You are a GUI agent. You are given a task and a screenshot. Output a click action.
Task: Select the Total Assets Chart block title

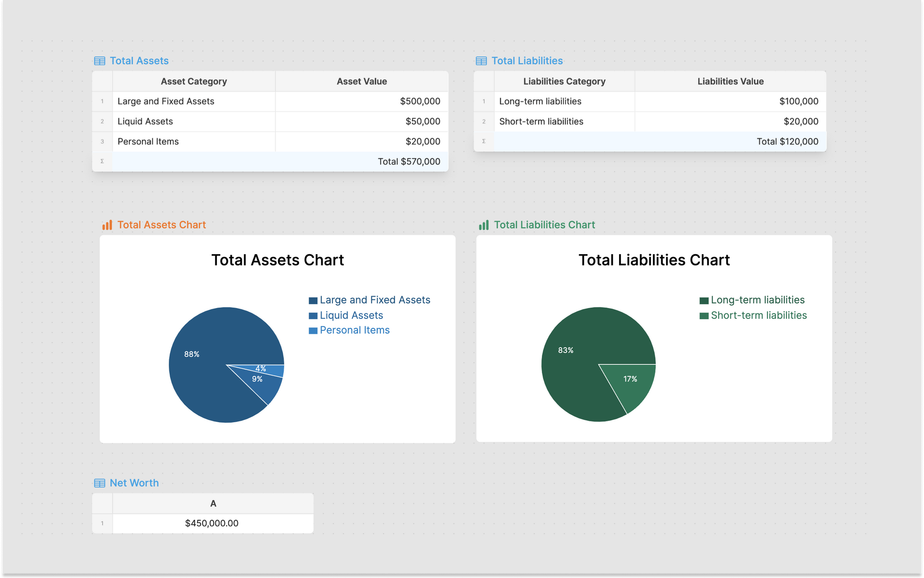(x=162, y=225)
